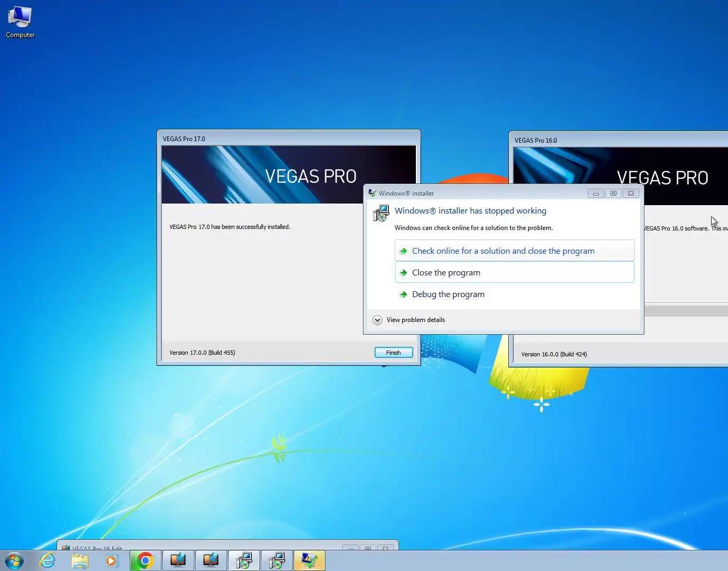Click highlighted error-report taskbar icon with checkmark
728x571 pixels.
tap(310, 560)
